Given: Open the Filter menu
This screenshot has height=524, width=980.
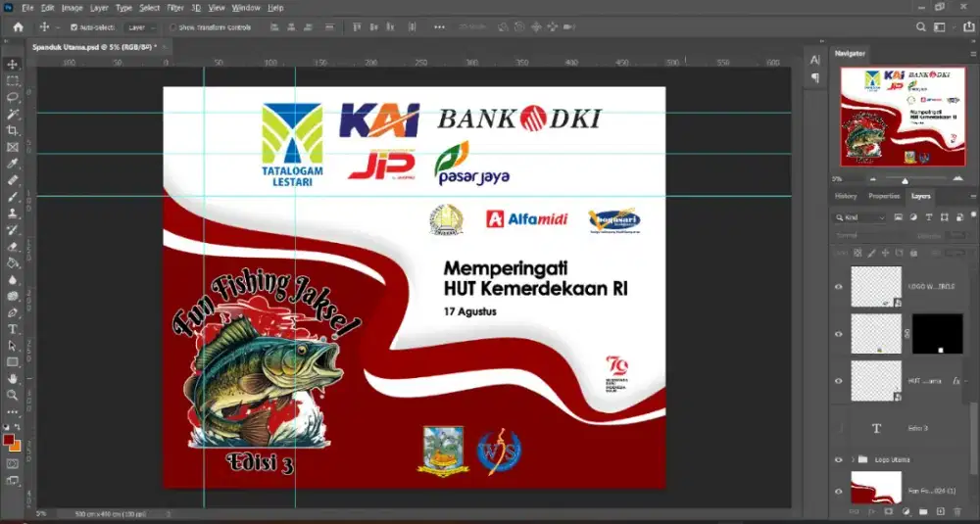Looking at the screenshot, I should click(175, 8).
